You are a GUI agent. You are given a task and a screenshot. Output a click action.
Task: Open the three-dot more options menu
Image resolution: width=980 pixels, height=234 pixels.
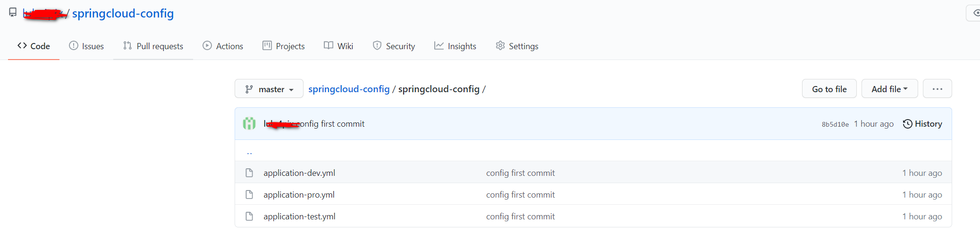pos(938,89)
